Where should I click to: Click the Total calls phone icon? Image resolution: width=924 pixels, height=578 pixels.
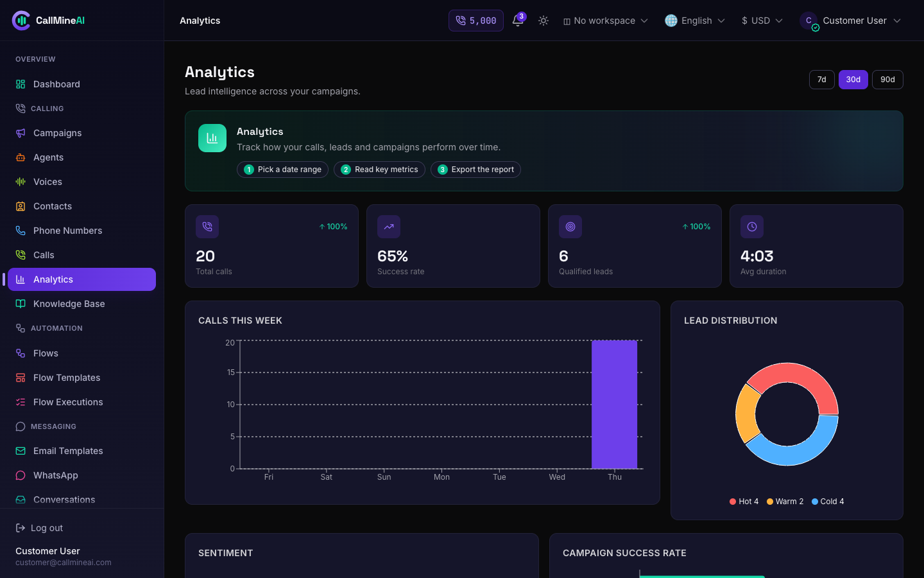pos(207,227)
